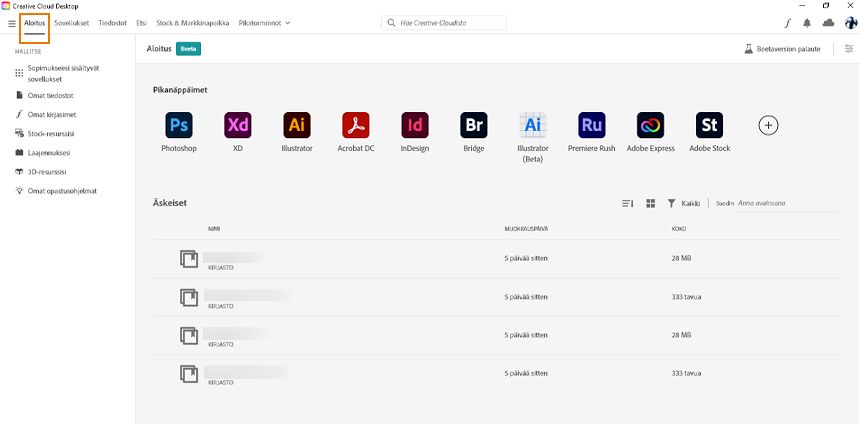Switch to the Sovellukset tab
This screenshot has width=859, height=424.
[x=72, y=23]
